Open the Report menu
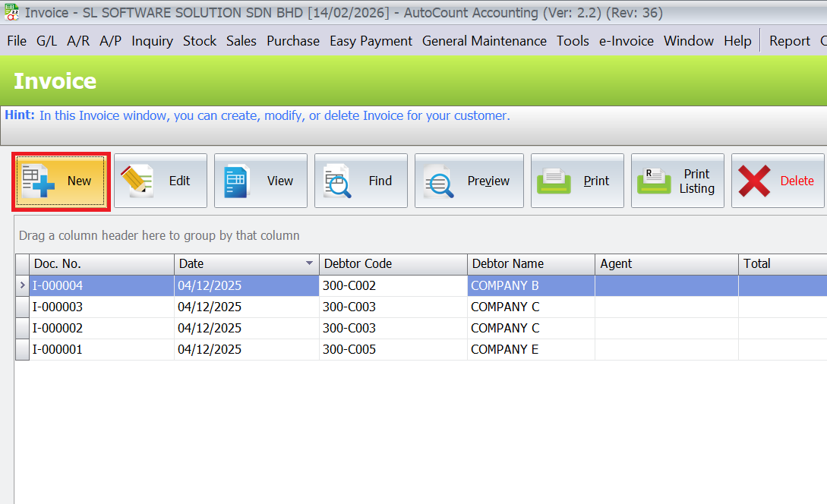 [x=789, y=41]
